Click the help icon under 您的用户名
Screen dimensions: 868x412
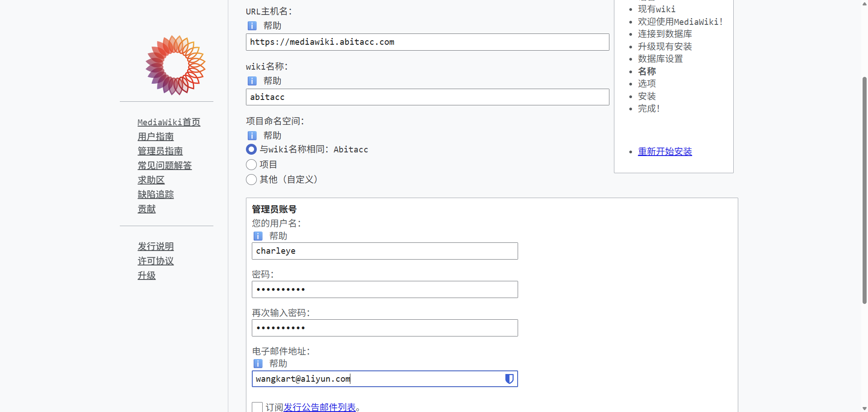point(258,236)
